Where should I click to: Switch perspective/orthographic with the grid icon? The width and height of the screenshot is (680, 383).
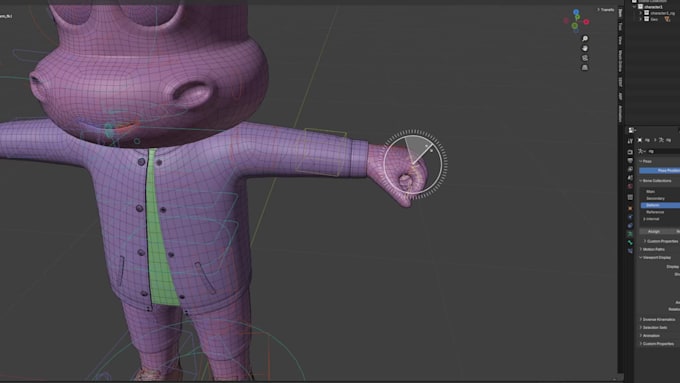(x=585, y=68)
